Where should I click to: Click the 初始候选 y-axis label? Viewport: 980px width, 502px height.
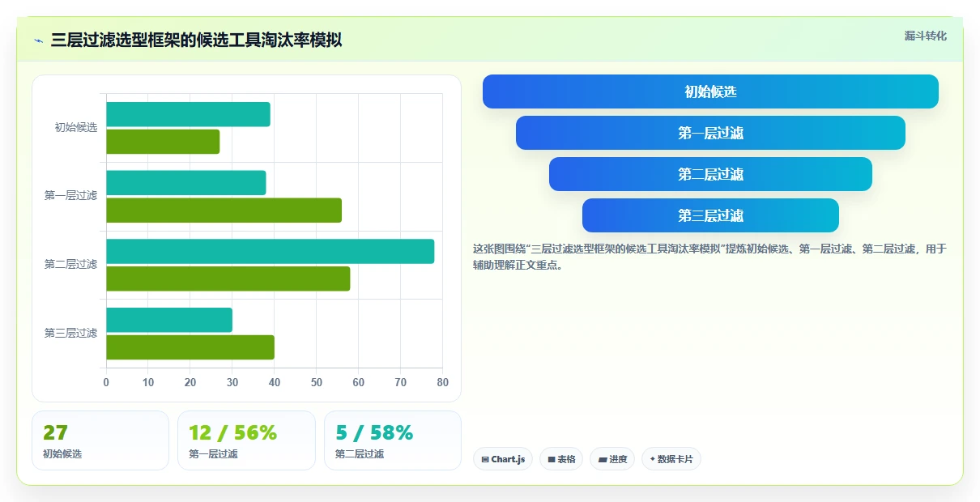point(76,127)
